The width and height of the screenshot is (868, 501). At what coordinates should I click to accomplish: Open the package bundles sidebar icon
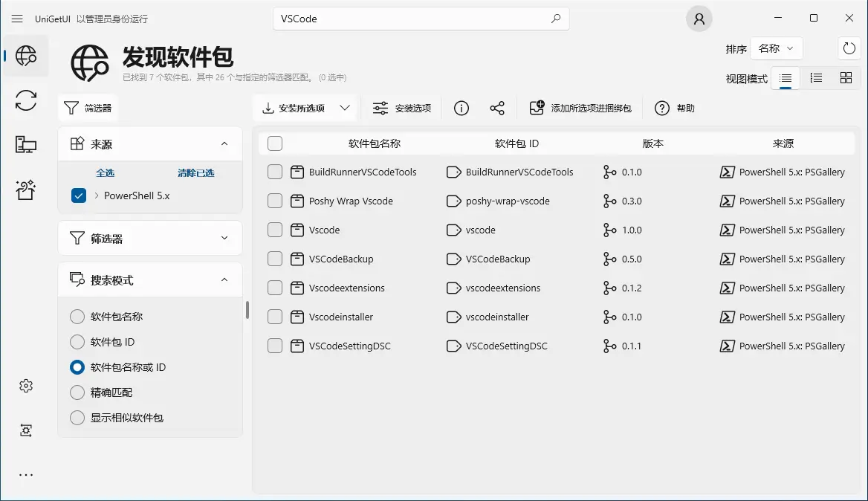26,190
